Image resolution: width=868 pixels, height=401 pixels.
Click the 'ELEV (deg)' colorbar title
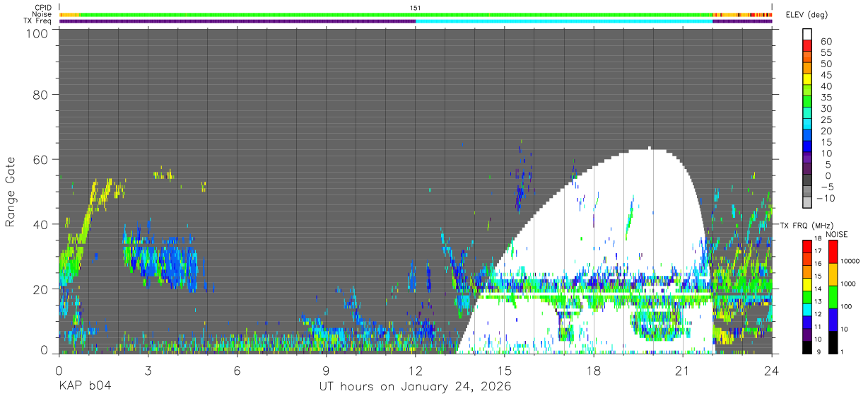806,14
